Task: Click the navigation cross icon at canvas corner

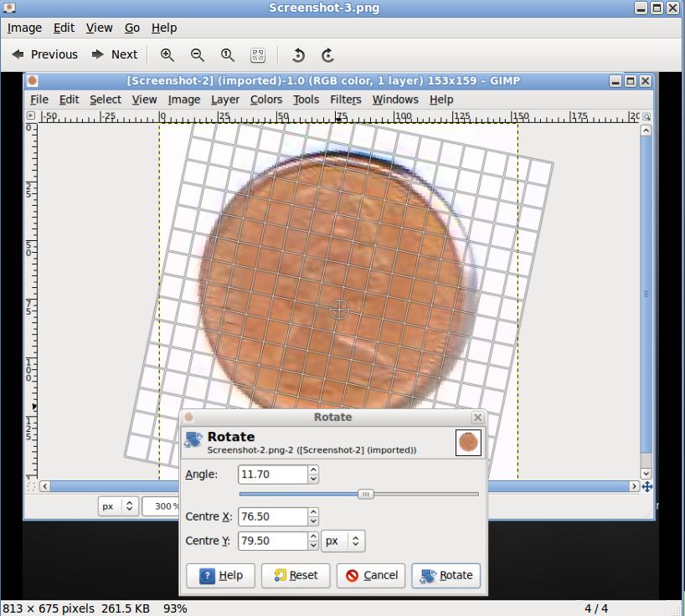Action: click(x=647, y=486)
